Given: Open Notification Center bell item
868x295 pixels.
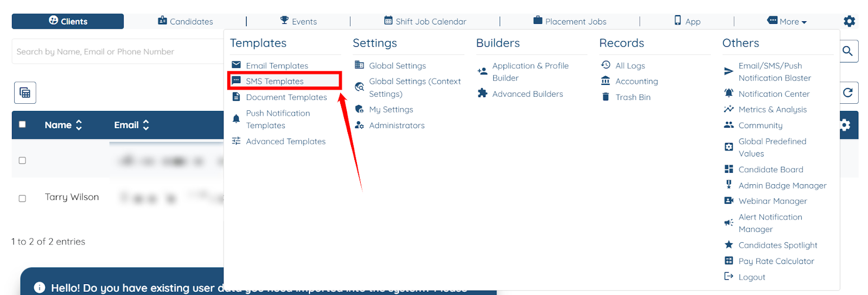Looking at the screenshot, I should [773, 94].
